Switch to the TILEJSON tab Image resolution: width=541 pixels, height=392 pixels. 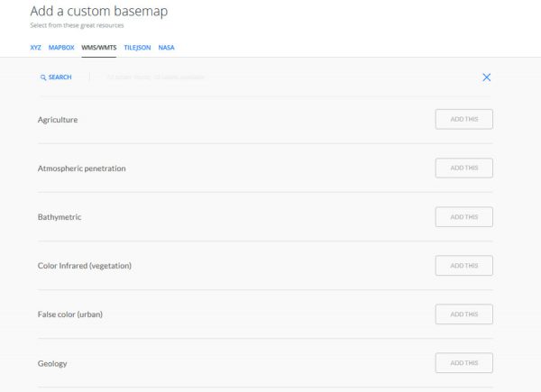click(x=137, y=48)
